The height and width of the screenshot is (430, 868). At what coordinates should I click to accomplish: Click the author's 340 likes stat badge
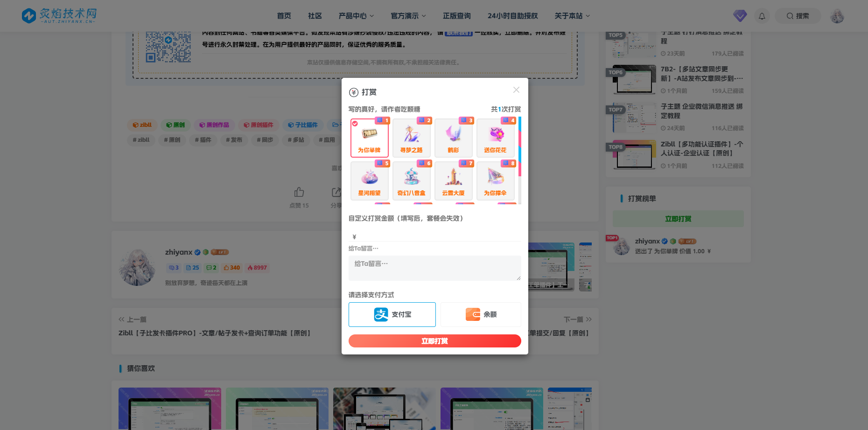[231, 268]
